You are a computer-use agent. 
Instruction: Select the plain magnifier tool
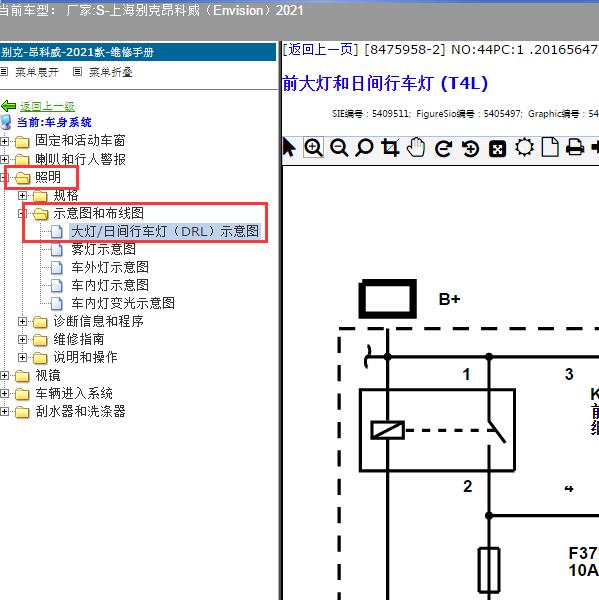[x=364, y=148]
